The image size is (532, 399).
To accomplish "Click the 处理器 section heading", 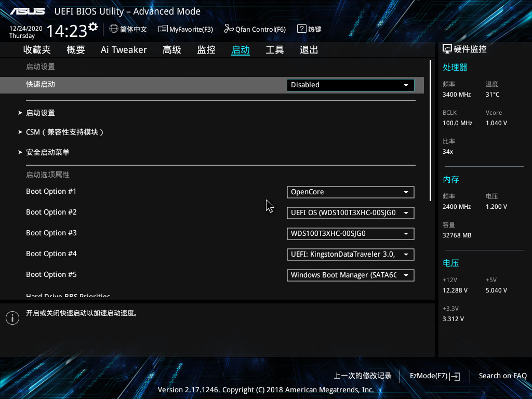I will click(x=455, y=67).
